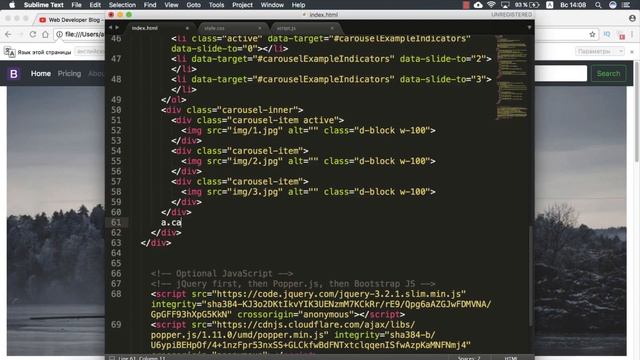This screenshot has width=640, height=360.
Task: Click the translate page icon
Action: 9,52
